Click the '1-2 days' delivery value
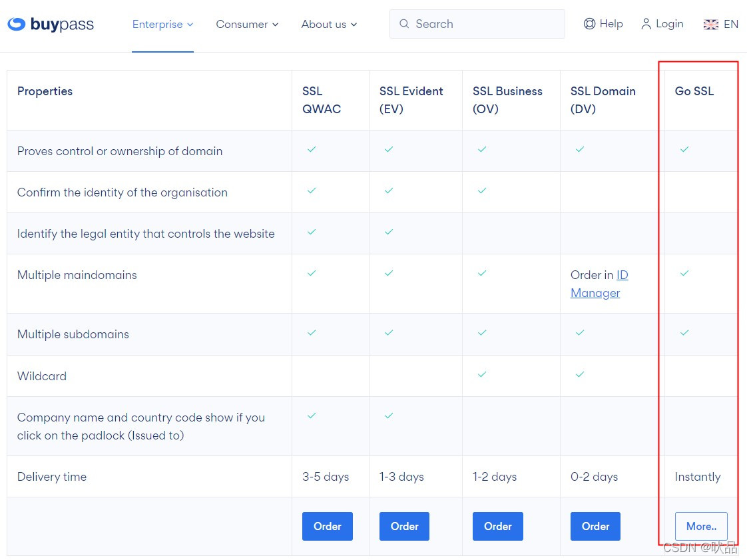 [x=495, y=477]
